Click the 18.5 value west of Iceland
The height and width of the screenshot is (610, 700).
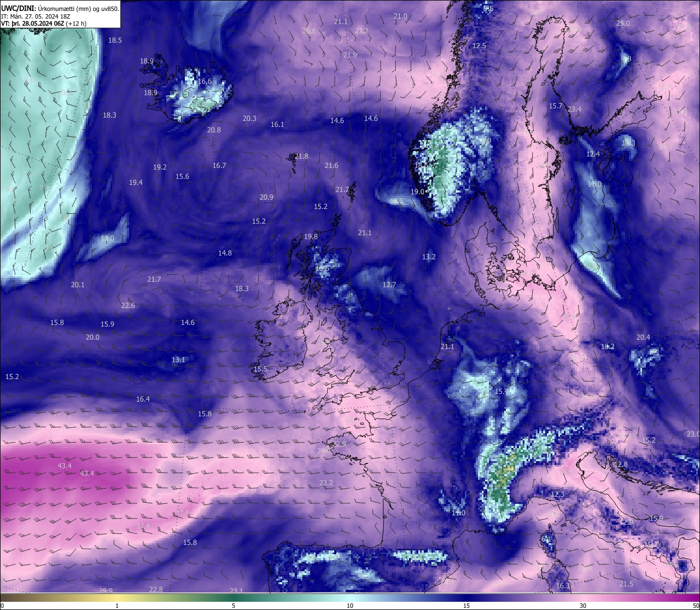115,40
